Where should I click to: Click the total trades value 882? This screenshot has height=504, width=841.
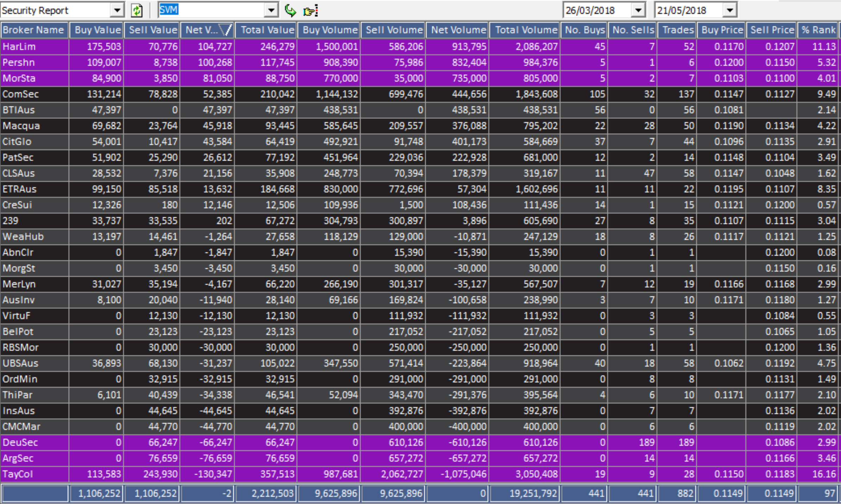coord(677,493)
